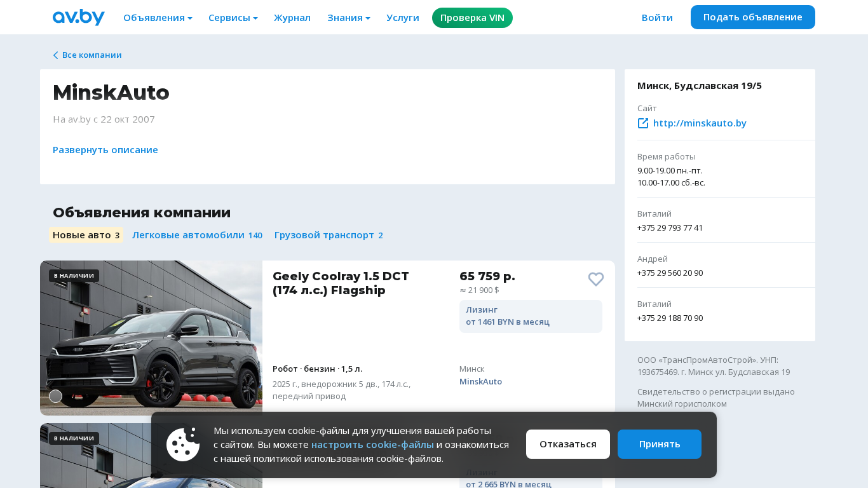Click the price 65 759 р.

(487, 276)
